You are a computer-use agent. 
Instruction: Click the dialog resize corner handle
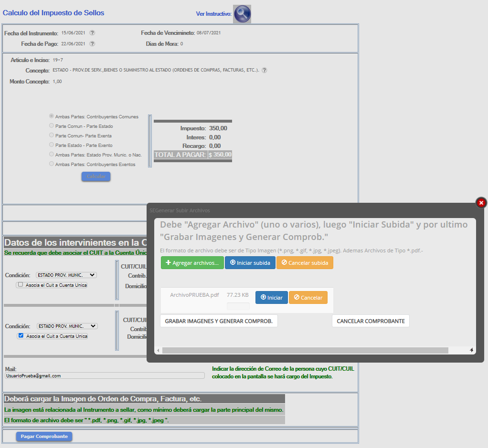tap(471, 350)
